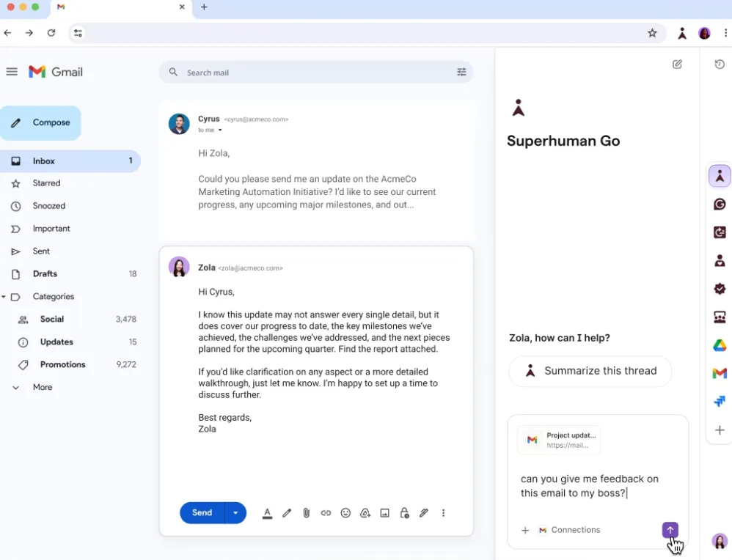The height and width of the screenshot is (560, 732).
Task: Select Superhuman Go agent in side rail
Action: (720, 176)
